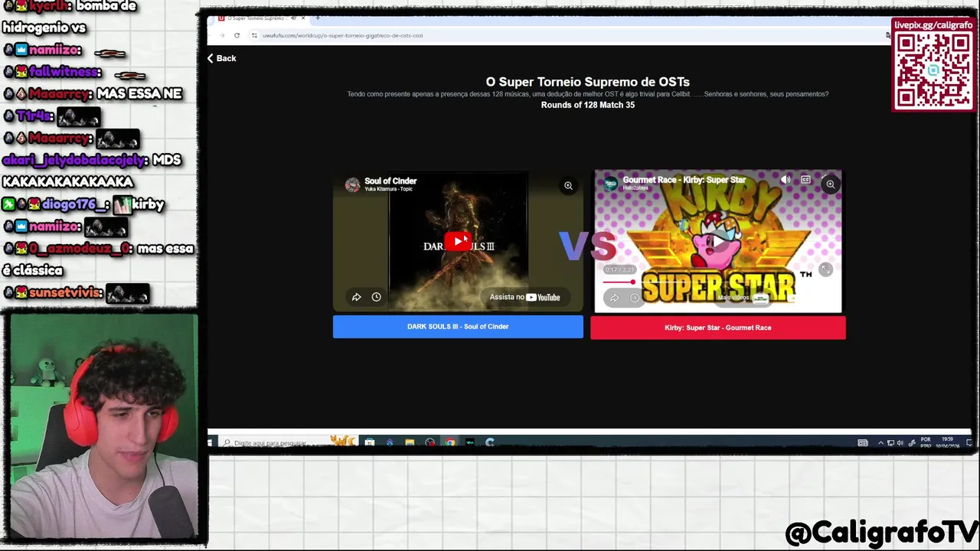This screenshot has width=980, height=551.
Task: Click the O Super Torneio Supremo de OSTs heading
Action: click(x=588, y=82)
